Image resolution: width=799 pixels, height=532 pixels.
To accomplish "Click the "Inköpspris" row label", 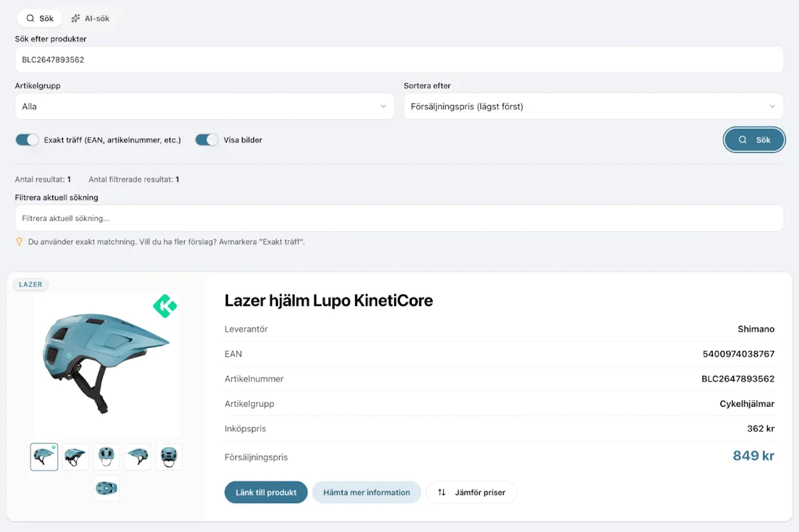I will pyautogui.click(x=245, y=429).
